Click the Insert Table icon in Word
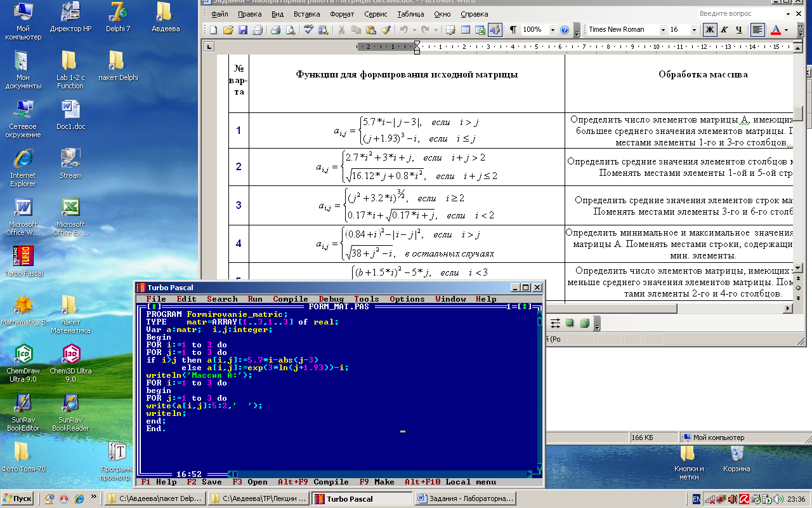This screenshot has width=812, height=508. click(466, 30)
